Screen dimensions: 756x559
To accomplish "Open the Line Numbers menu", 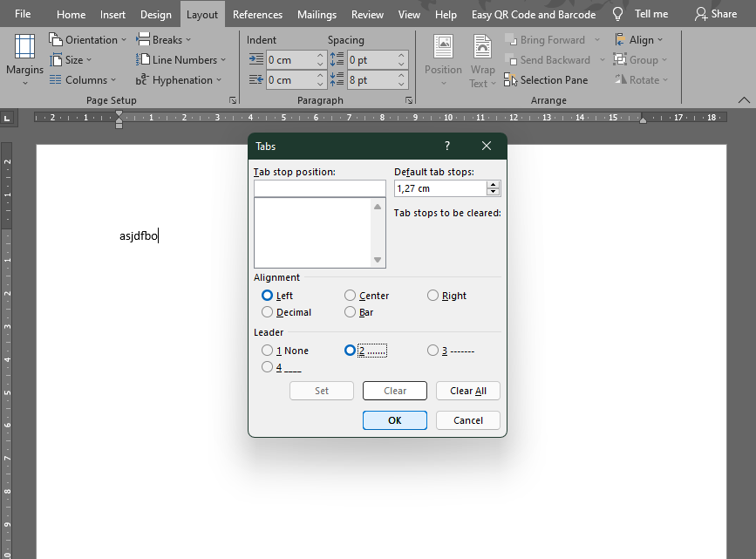I will pos(180,60).
